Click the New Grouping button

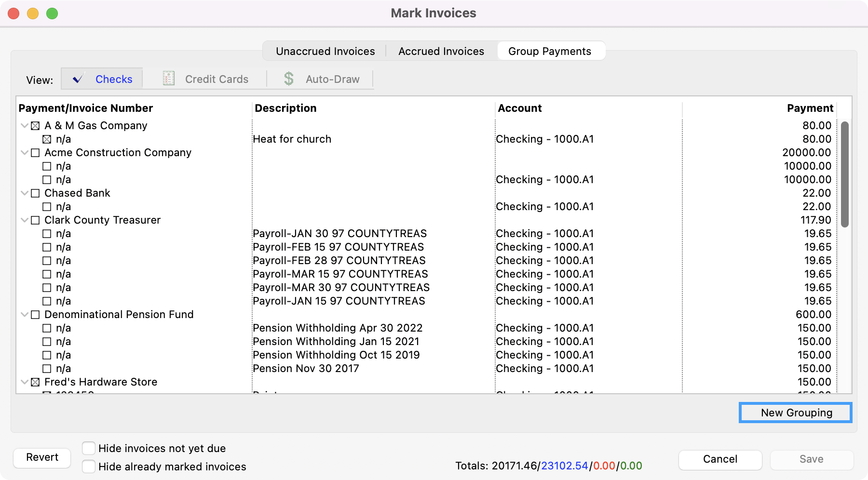click(796, 413)
